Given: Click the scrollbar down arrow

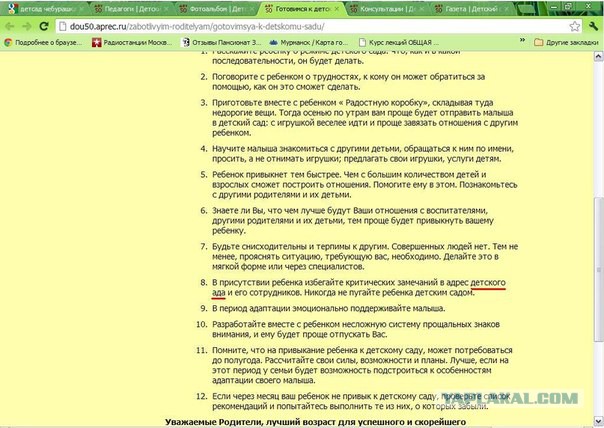Looking at the screenshot, I should 598,420.
